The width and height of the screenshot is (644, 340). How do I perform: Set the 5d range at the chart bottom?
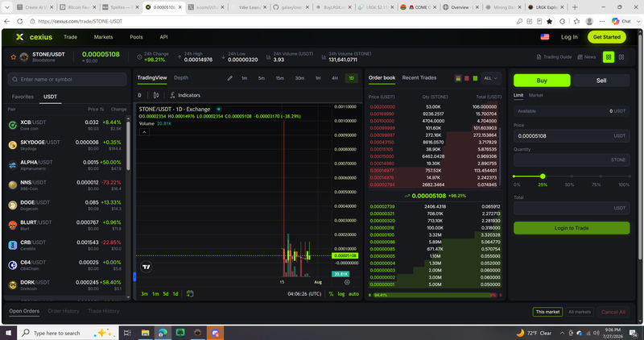tap(166, 294)
